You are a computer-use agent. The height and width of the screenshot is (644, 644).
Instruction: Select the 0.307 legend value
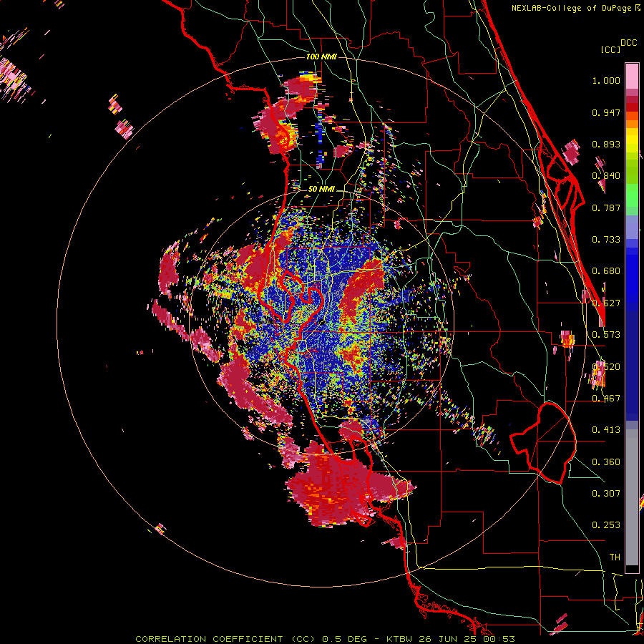tap(606, 494)
